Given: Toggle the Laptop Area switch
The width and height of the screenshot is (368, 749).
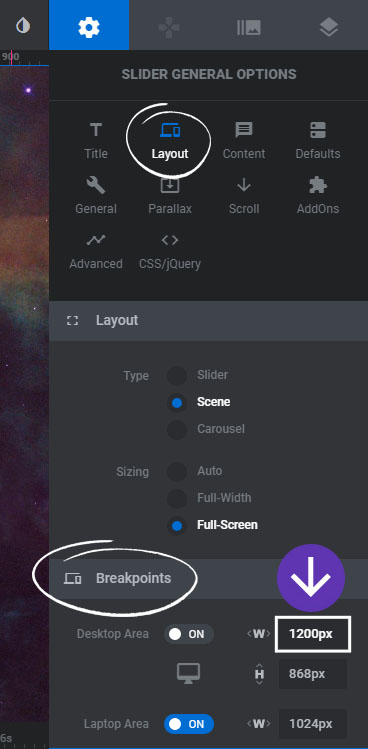Looking at the screenshot, I should [x=189, y=724].
